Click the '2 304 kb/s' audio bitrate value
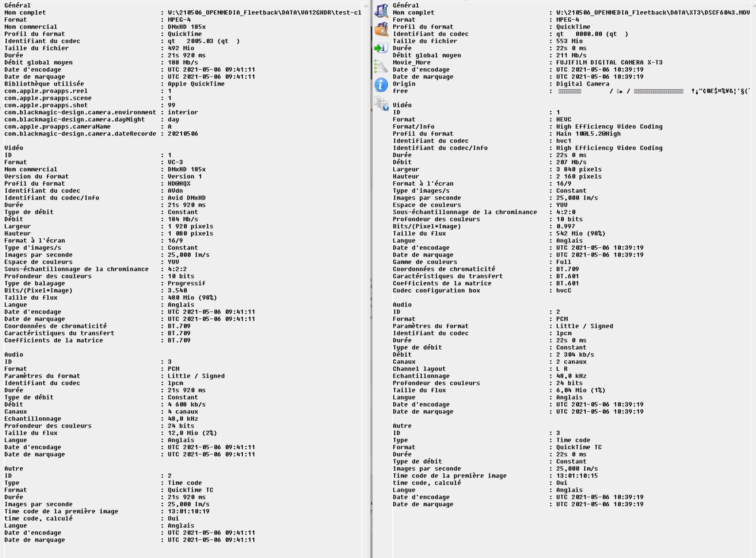This screenshot has width=756, height=558. 575,355
